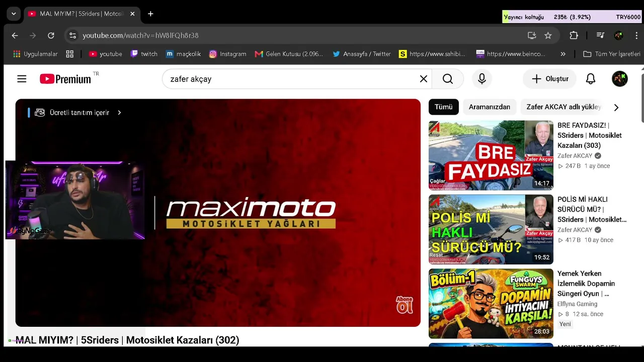Open Tüm Yer İşaretleri folder
Viewport: 644px width, 362px height.
click(x=612, y=54)
